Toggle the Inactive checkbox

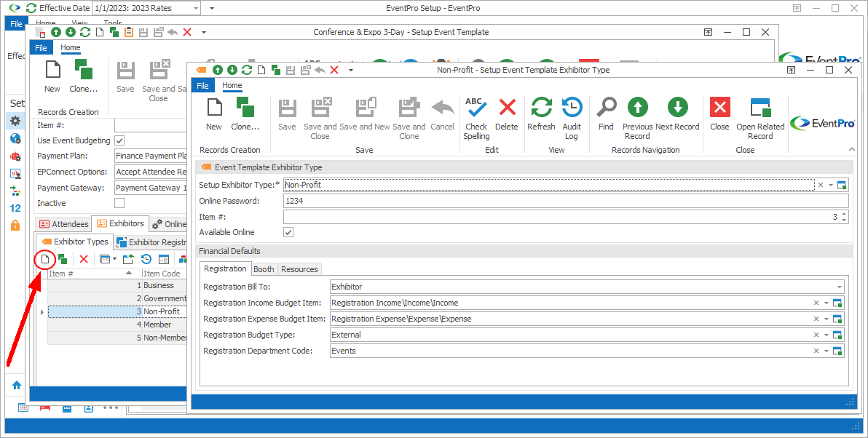click(119, 203)
